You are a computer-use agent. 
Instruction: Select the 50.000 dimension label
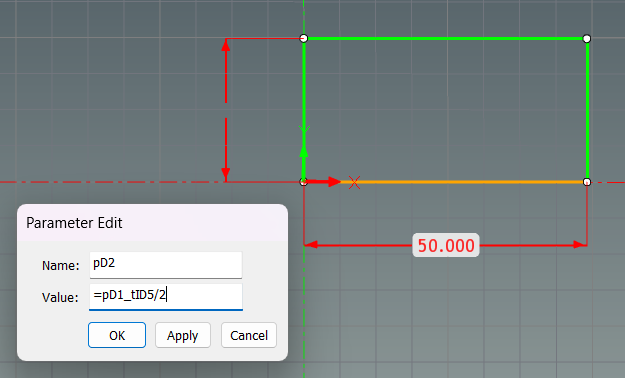(x=446, y=245)
